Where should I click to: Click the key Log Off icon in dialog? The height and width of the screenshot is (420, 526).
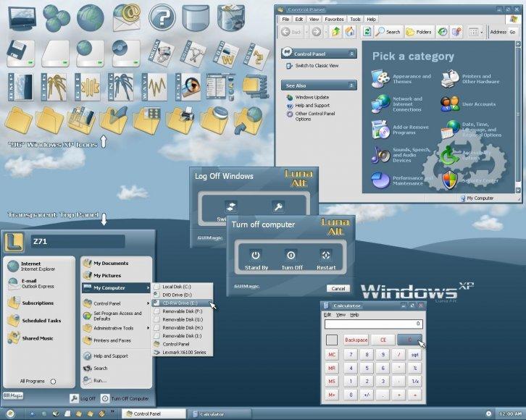[x=278, y=207]
